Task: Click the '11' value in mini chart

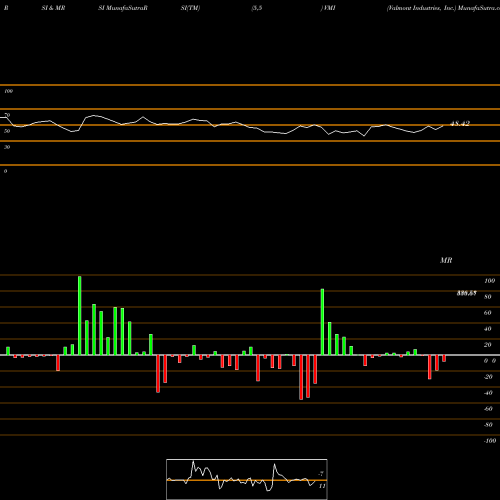Action: [322, 486]
